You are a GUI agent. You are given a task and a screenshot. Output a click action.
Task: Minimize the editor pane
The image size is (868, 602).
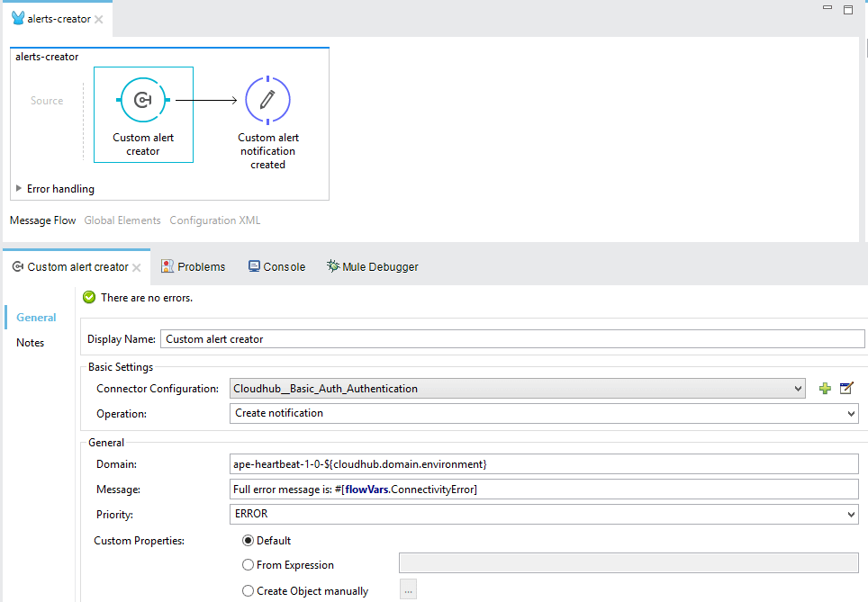827,8
